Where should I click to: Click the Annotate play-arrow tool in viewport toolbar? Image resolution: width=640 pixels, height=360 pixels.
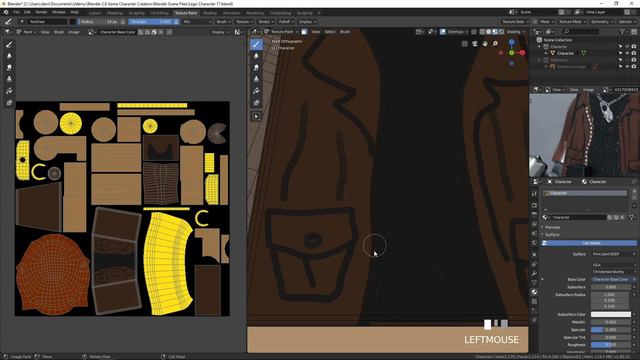256,116
